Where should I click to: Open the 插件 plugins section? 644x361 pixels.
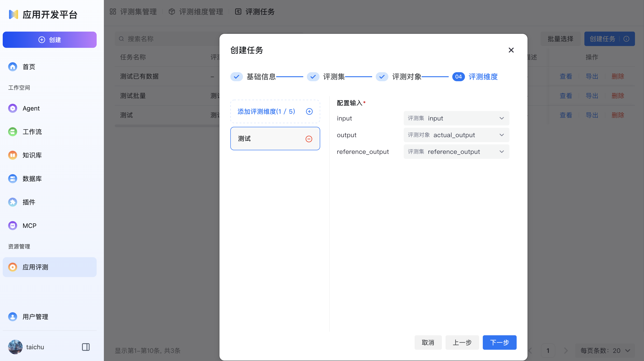point(29,202)
